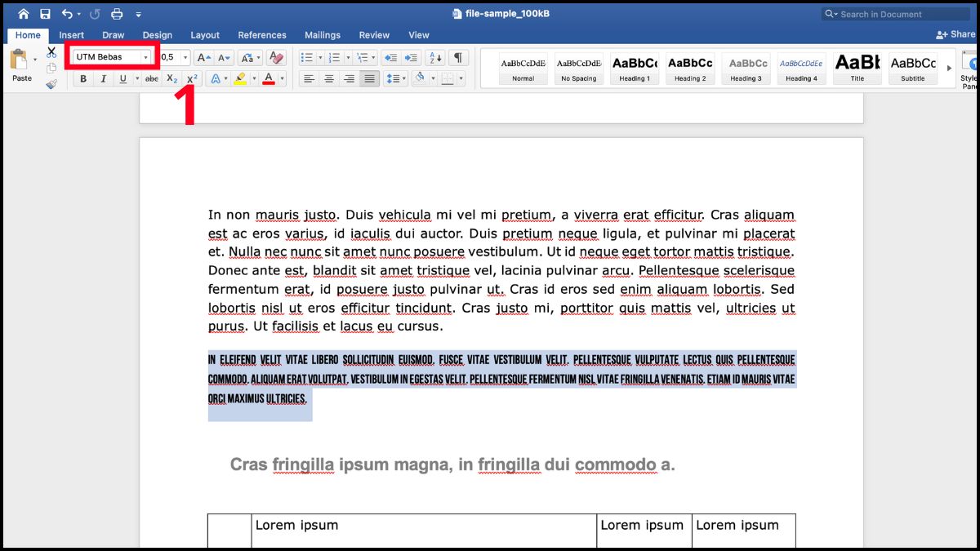Apply the Subtitle style
The width and height of the screenshot is (980, 551).
[x=913, y=69]
